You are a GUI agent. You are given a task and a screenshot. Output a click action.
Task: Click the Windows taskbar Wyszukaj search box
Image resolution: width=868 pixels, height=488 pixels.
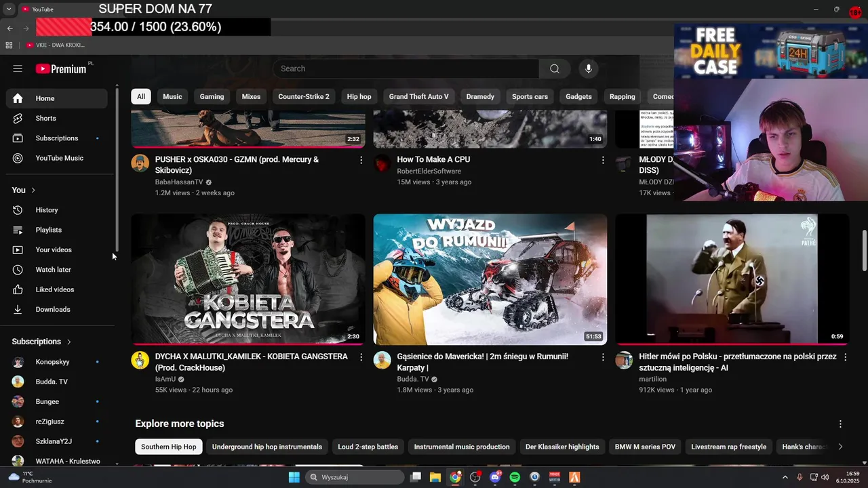pyautogui.click(x=353, y=477)
